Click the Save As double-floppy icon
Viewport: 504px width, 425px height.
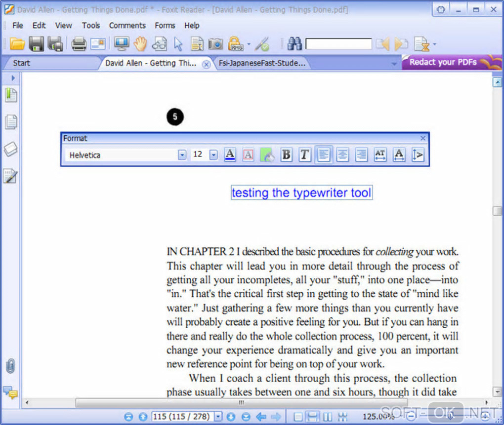(55, 43)
